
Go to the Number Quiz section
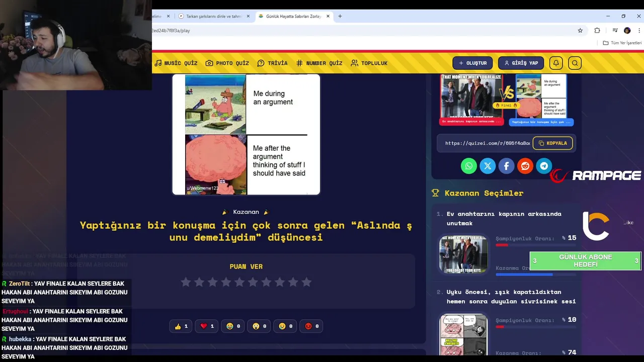pyautogui.click(x=319, y=63)
